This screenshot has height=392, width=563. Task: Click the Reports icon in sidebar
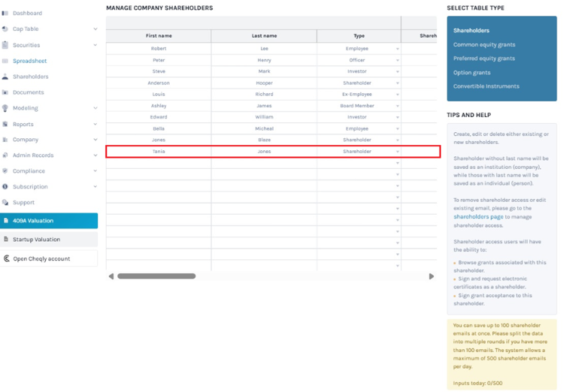(x=5, y=124)
